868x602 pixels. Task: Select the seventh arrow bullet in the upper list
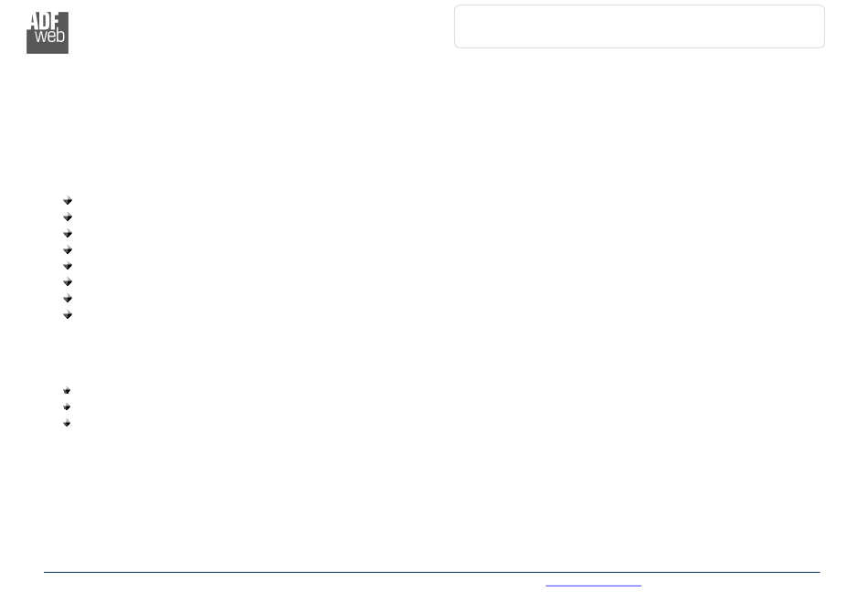68,298
